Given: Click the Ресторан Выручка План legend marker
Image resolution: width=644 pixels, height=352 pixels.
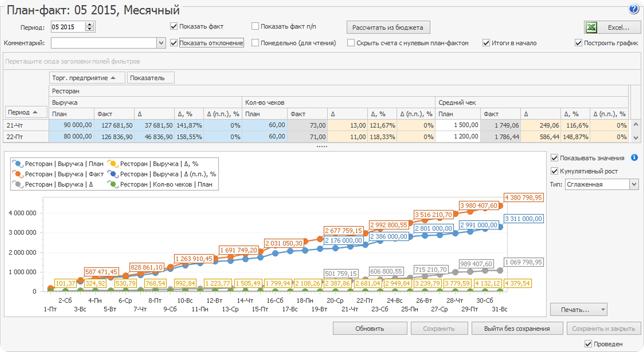Looking at the screenshot, I should (x=18, y=164).
